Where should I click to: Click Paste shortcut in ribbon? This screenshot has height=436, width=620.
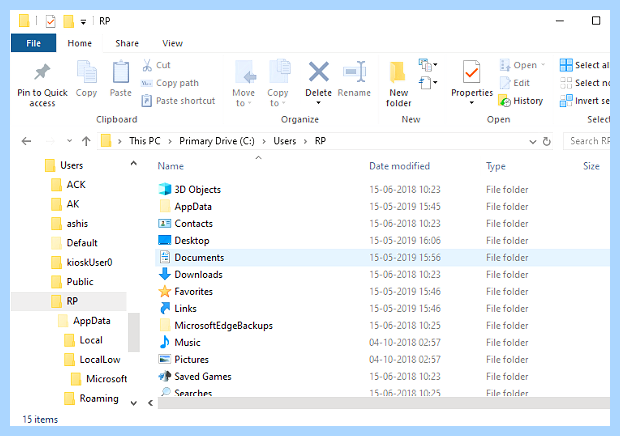pyautogui.click(x=178, y=101)
